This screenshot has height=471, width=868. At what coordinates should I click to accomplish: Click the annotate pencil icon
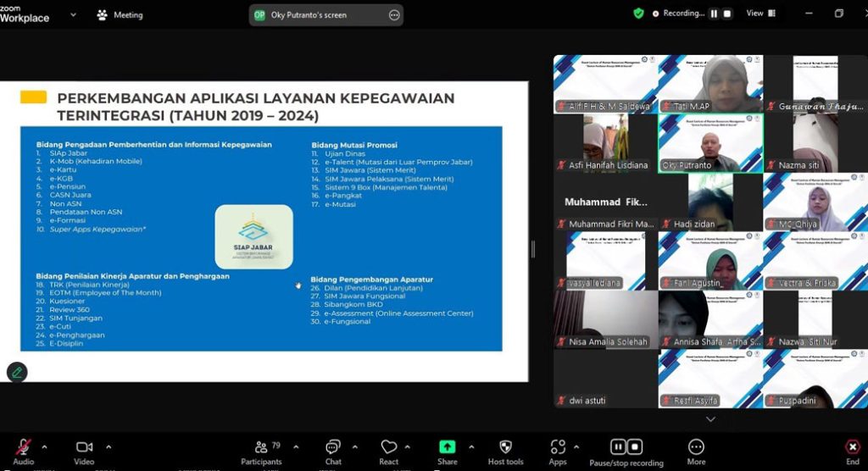click(x=17, y=373)
